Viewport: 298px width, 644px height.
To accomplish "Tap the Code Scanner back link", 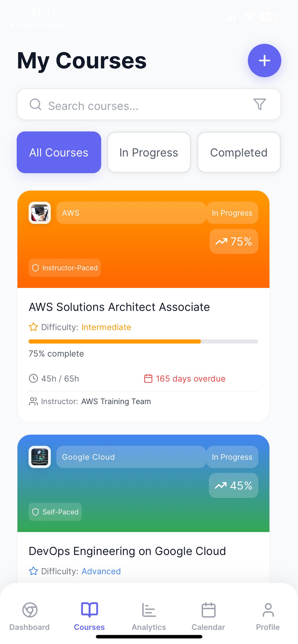I will tap(39, 26).
